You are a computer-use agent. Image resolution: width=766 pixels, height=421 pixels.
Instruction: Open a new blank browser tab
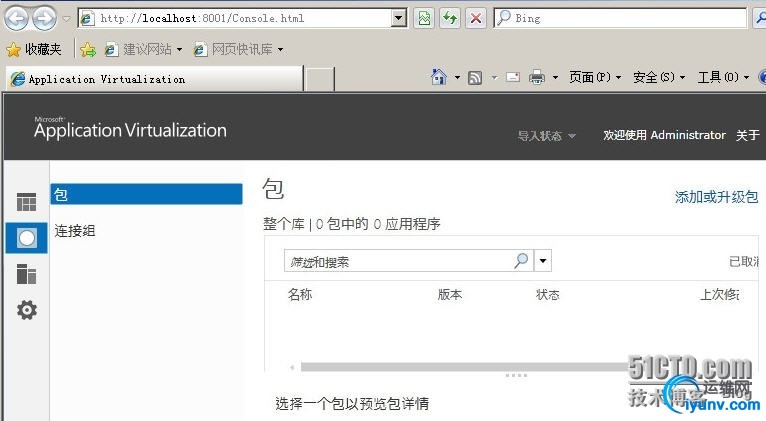319,80
